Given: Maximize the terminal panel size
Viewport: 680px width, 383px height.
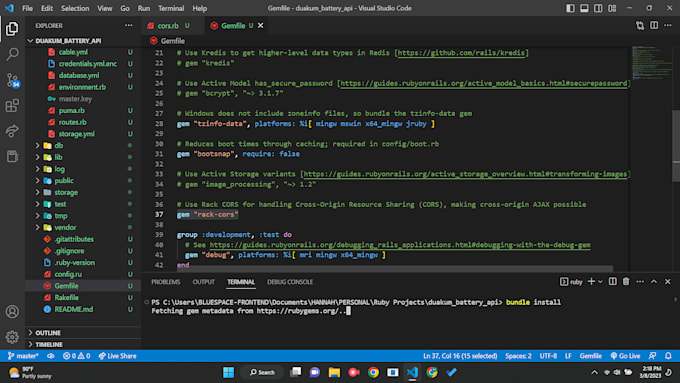Looking at the screenshot, I should 654,282.
